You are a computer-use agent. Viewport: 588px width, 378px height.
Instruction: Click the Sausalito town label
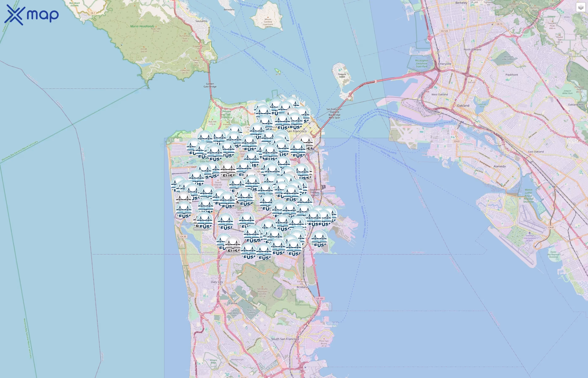click(x=201, y=21)
